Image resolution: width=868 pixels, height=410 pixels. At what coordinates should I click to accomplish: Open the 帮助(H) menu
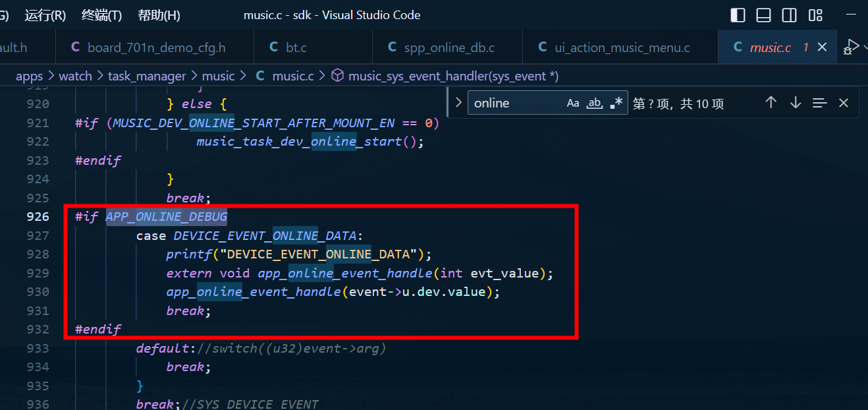159,15
